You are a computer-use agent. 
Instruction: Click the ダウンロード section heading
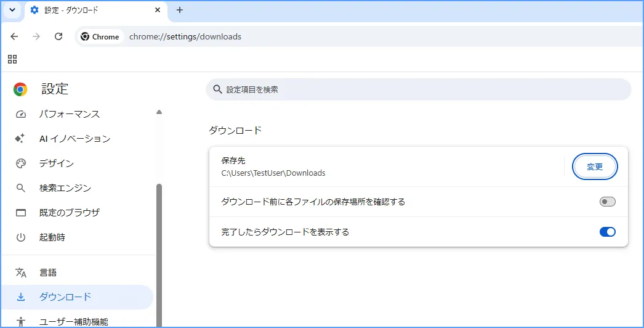[x=235, y=131]
